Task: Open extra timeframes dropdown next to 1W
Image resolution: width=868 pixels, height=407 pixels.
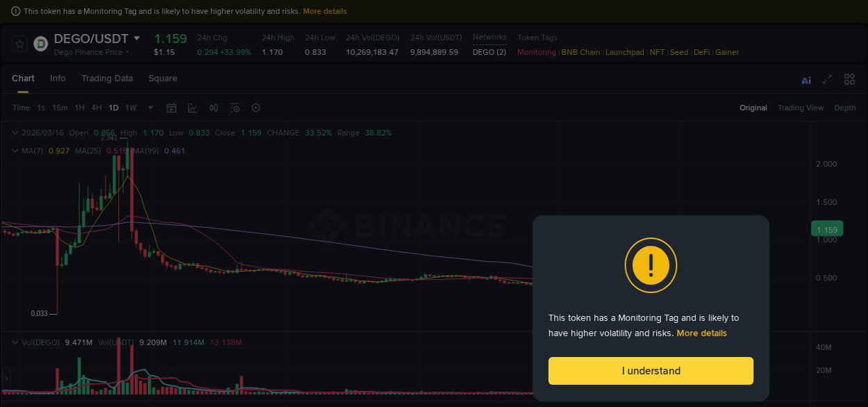Action: 150,108
